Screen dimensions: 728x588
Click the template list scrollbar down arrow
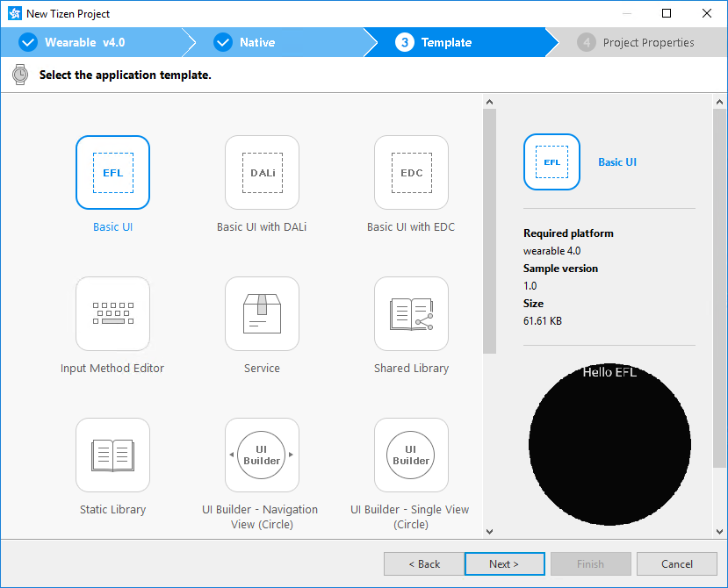[489, 530]
